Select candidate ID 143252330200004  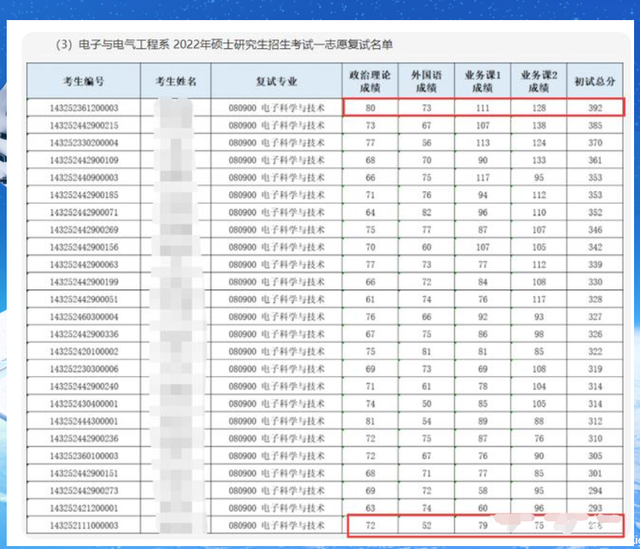click(84, 143)
